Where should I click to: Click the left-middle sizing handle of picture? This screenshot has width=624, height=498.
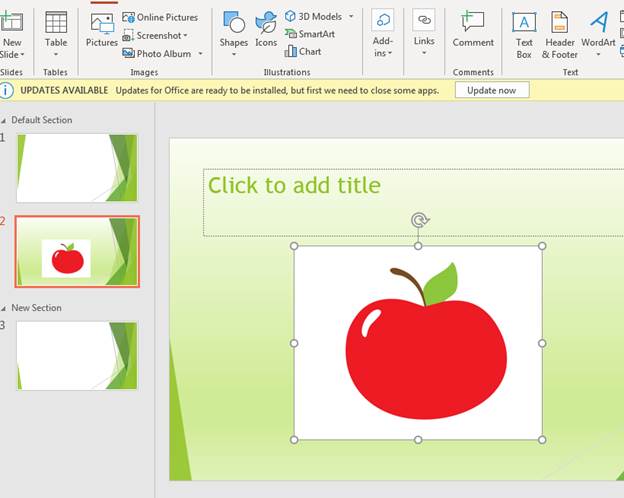[294, 343]
